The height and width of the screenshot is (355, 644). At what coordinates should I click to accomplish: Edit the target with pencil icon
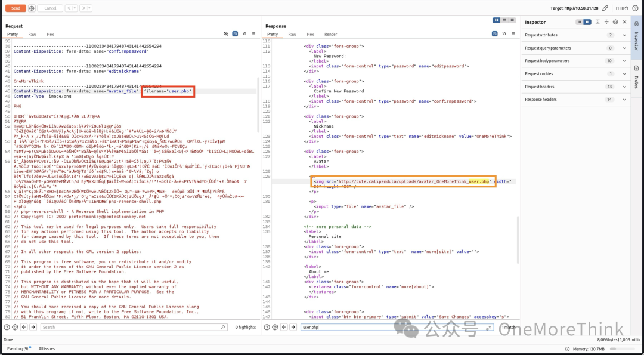tap(605, 8)
